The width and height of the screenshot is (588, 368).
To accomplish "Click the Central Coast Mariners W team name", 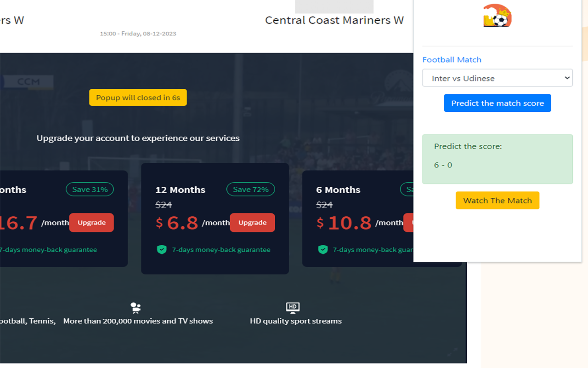I will tap(334, 20).
